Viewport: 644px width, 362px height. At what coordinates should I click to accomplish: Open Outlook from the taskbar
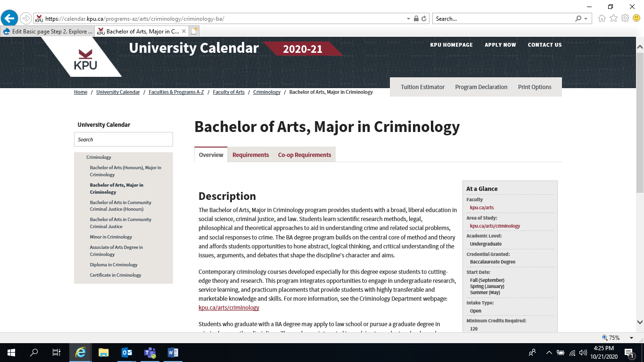coord(126,352)
